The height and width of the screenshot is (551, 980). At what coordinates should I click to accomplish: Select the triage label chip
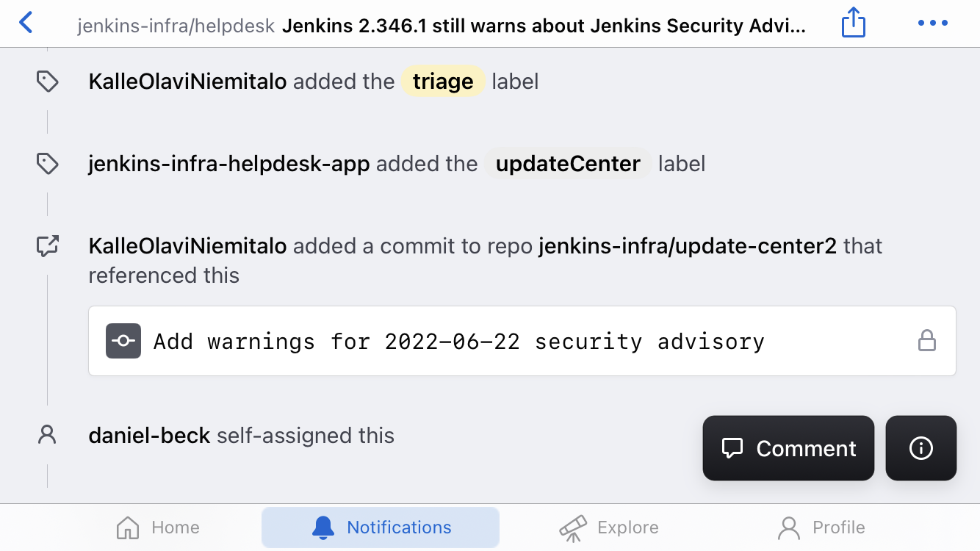click(x=443, y=81)
